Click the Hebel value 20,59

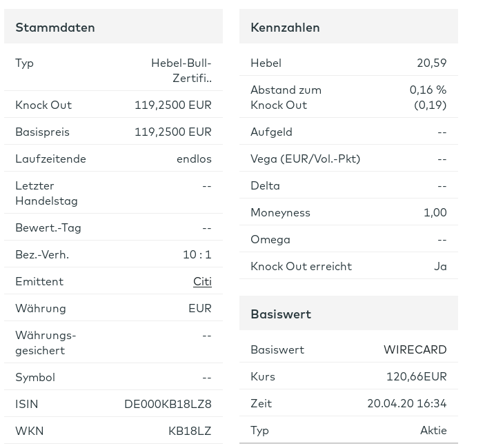(431, 63)
